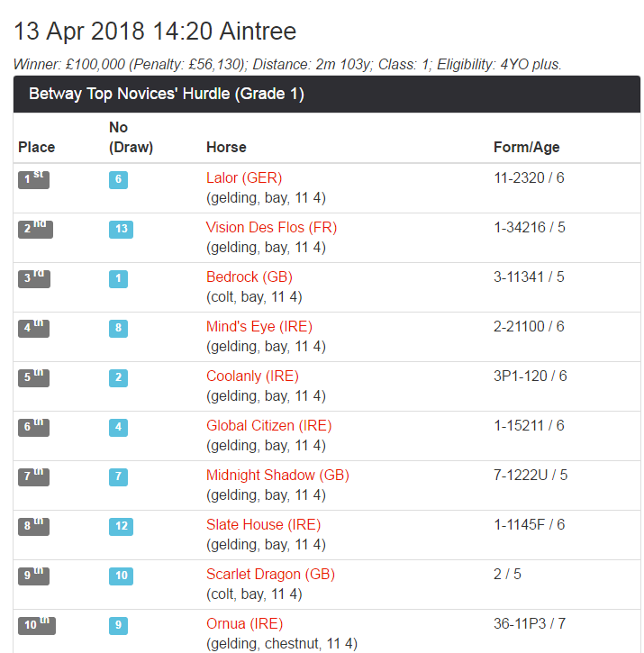This screenshot has width=644, height=653.
Task: Click the 1st place badge
Action: 33,179
